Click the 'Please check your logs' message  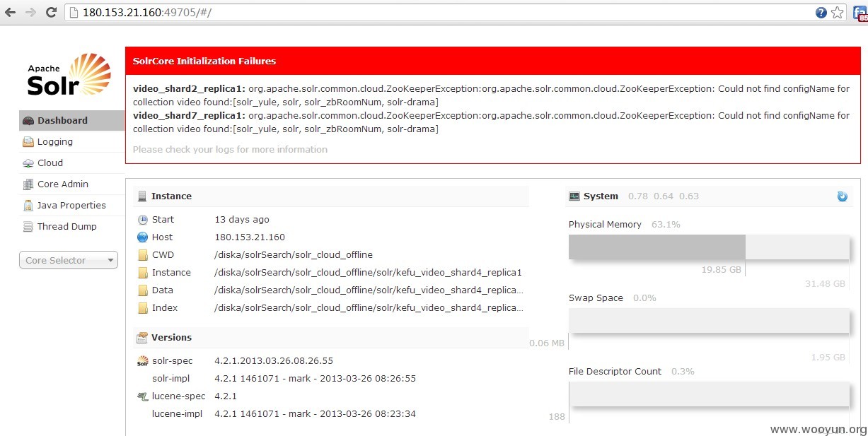pyautogui.click(x=230, y=150)
